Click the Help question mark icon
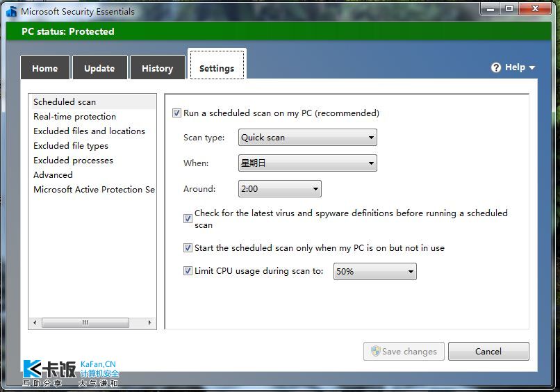The image size is (560, 392). click(x=495, y=67)
